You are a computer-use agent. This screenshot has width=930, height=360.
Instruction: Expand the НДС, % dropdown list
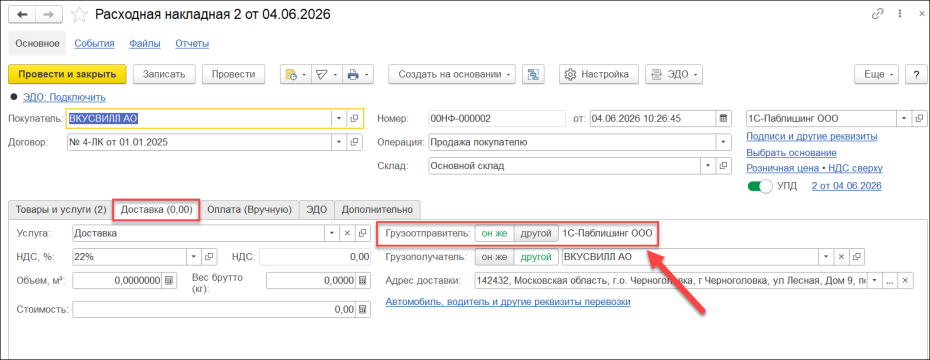coord(194,257)
